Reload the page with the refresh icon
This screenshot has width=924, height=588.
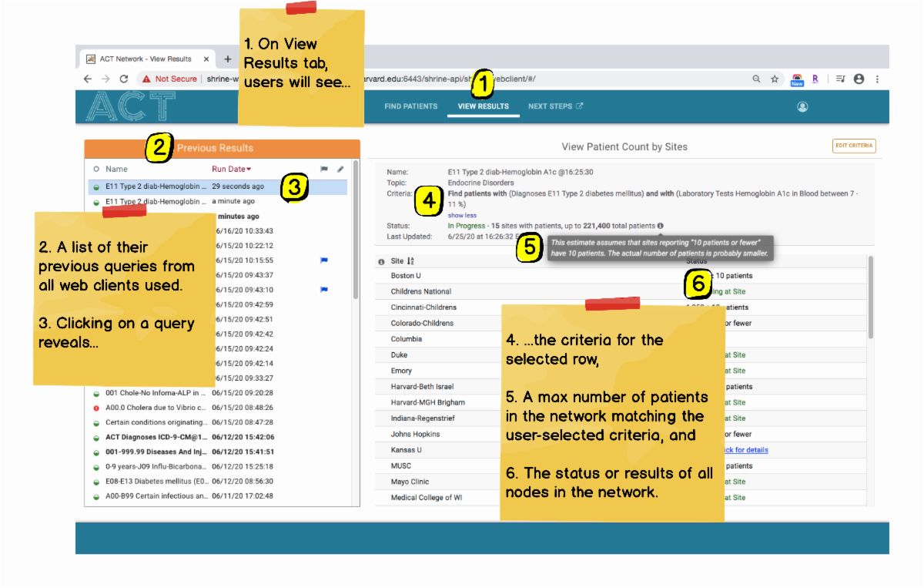124,79
